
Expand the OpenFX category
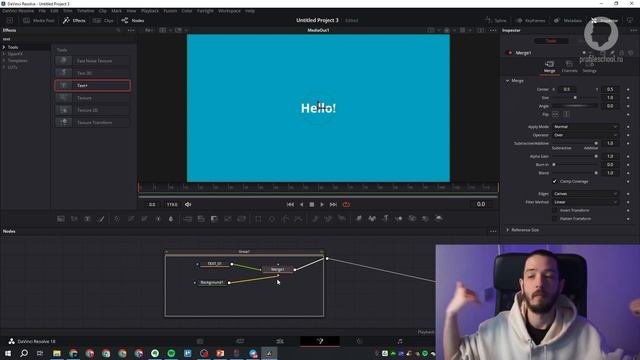point(4,54)
